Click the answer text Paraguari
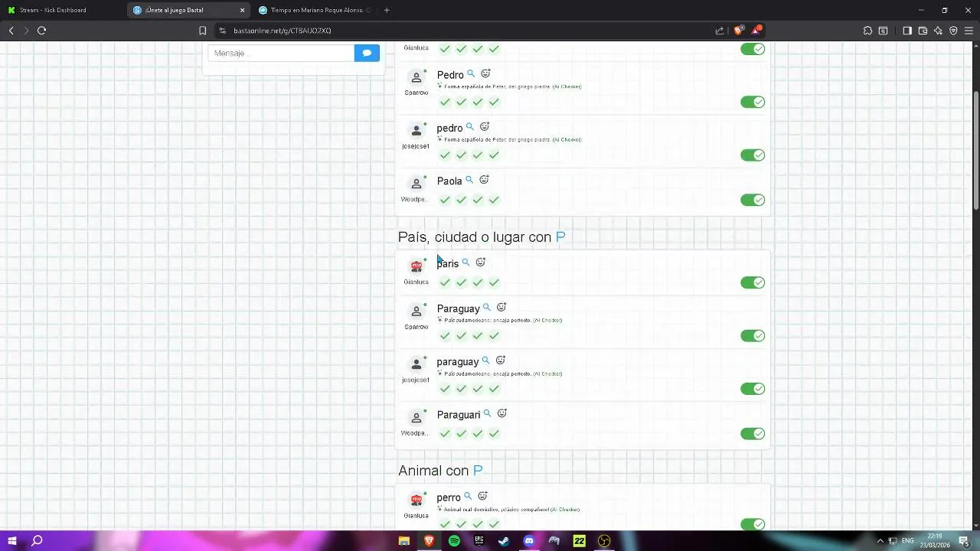The height and width of the screenshot is (551, 980). (x=459, y=415)
